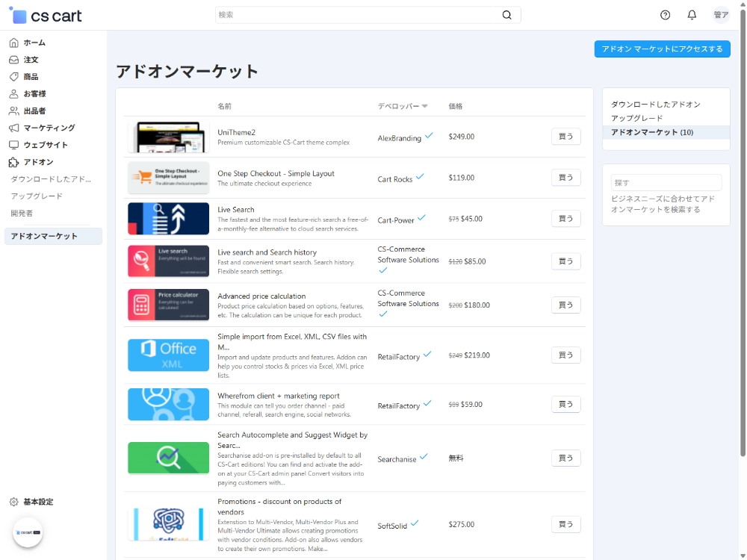Sort list by developer column arrow

pyautogui.click(x=424, y=106)
